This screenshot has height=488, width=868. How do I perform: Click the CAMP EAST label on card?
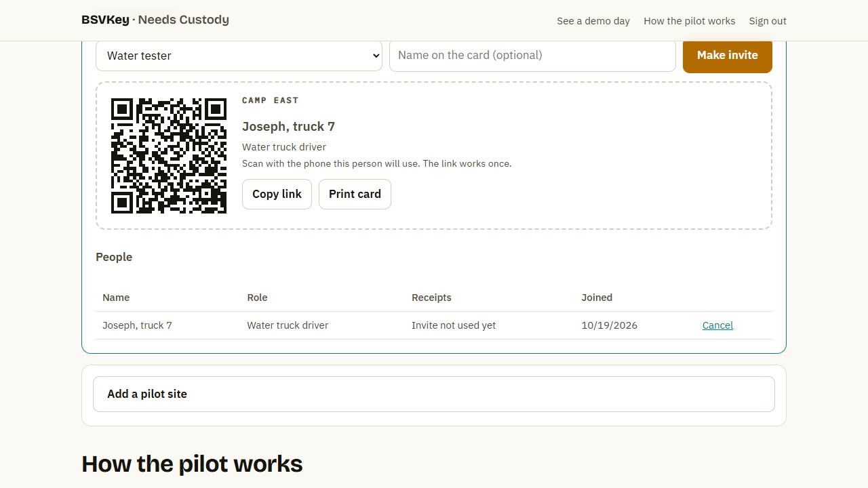coord(270,100)
